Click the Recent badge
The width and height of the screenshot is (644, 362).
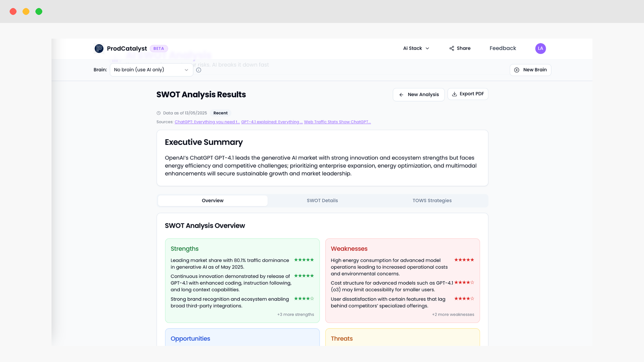click(221, 113)
